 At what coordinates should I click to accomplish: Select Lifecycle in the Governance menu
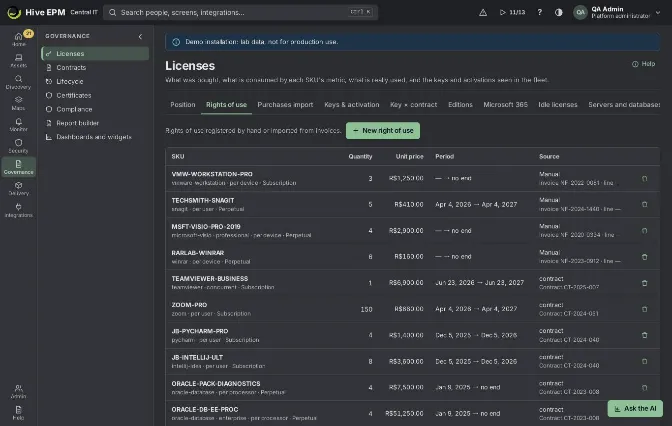click(95, 81)
